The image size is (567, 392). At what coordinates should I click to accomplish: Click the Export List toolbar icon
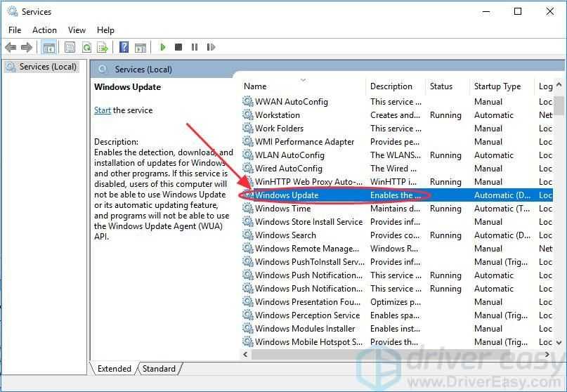pos(103,47)
